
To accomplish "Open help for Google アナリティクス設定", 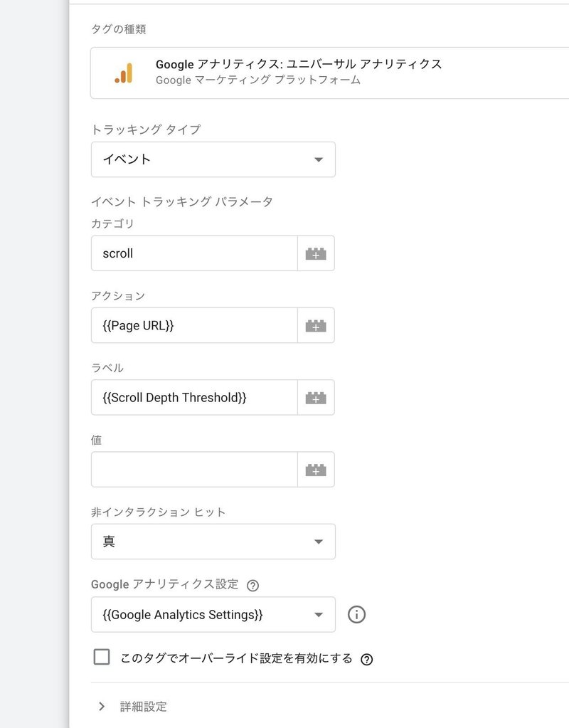I will [x=252, y=585].
